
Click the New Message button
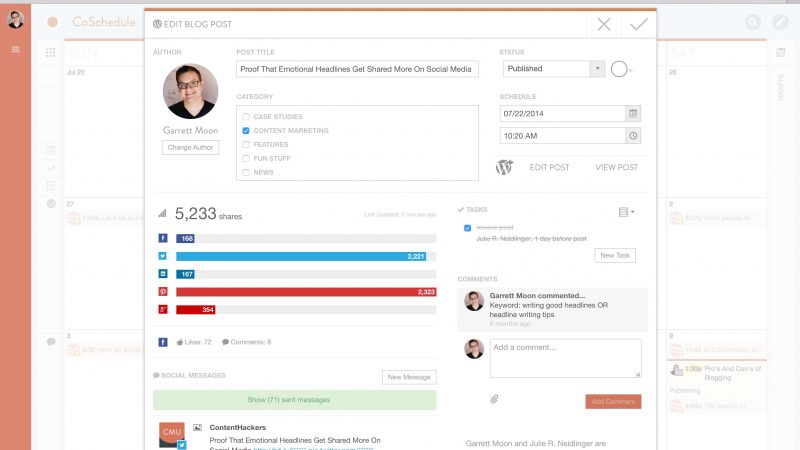(409, 377)
